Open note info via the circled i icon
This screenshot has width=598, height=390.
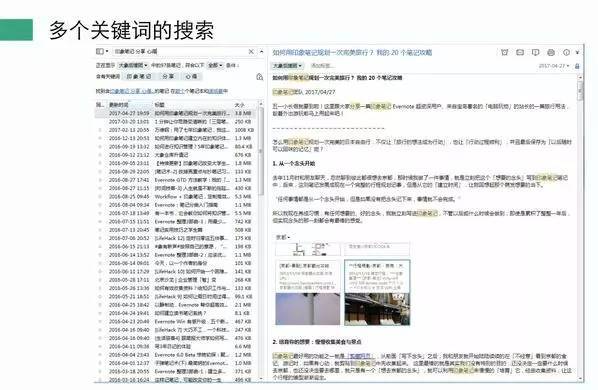click(566, 52)
